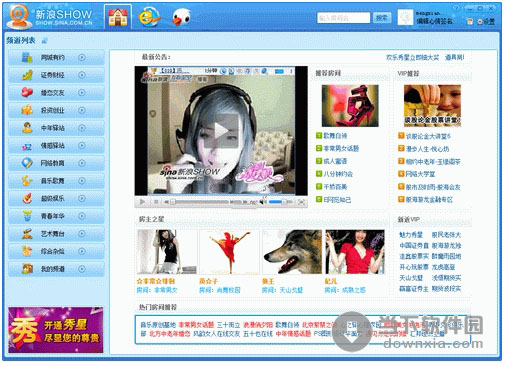Expand the 网络教育 channel arrow
507x366 pixels.
(82, 163)
